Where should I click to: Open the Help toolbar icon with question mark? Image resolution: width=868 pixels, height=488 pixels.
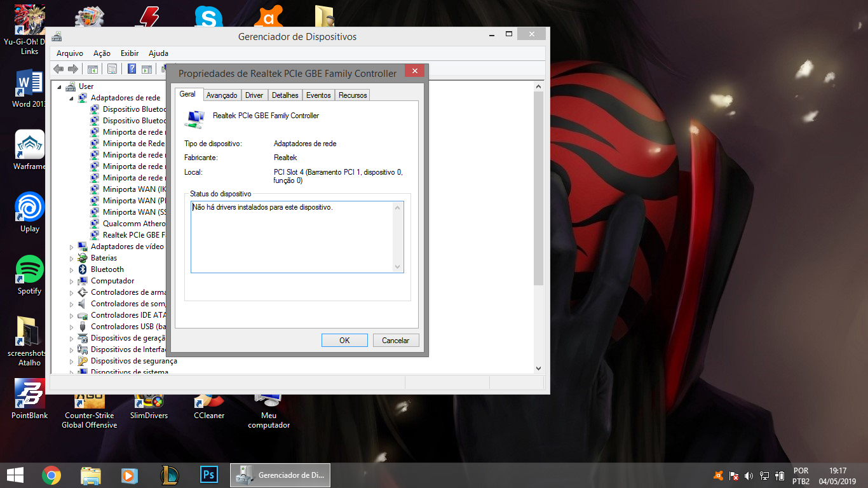click(132, 69)
